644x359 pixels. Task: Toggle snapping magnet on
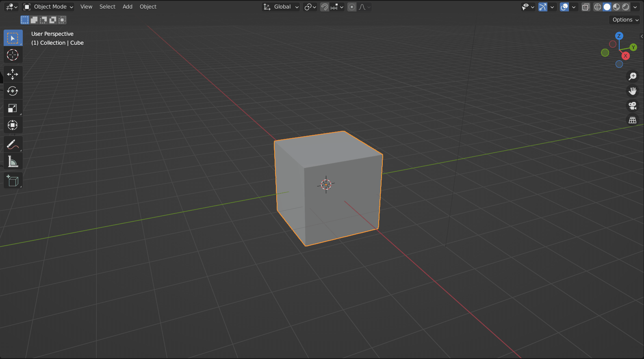325,7
